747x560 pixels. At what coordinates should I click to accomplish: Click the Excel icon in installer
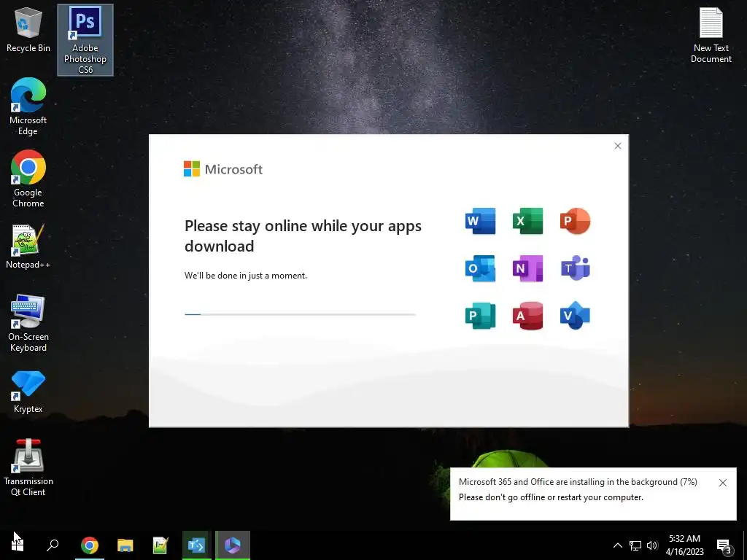(527, 221)
